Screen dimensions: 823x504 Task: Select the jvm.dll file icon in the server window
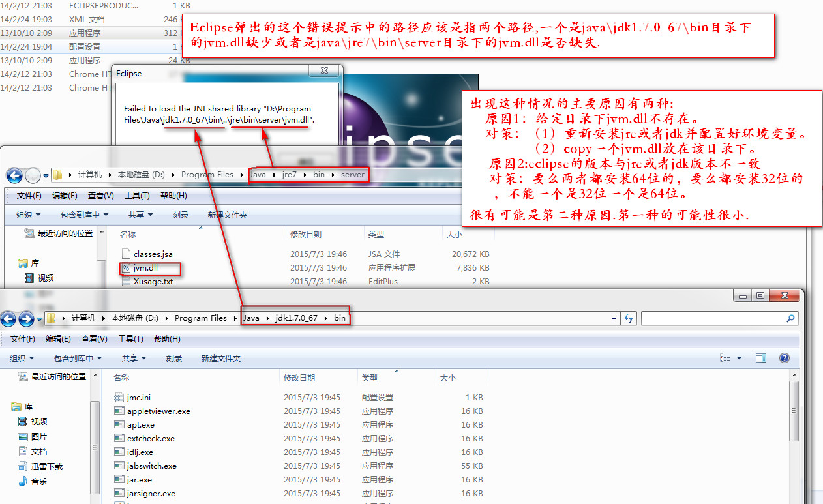pyautogui.click(x=127, y=268)
